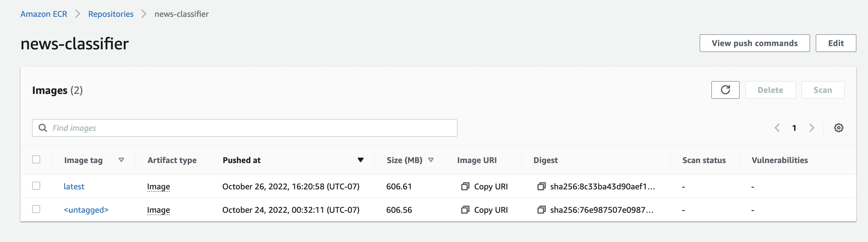
Task: Click View push commands button
Action: tap(754, 43)
